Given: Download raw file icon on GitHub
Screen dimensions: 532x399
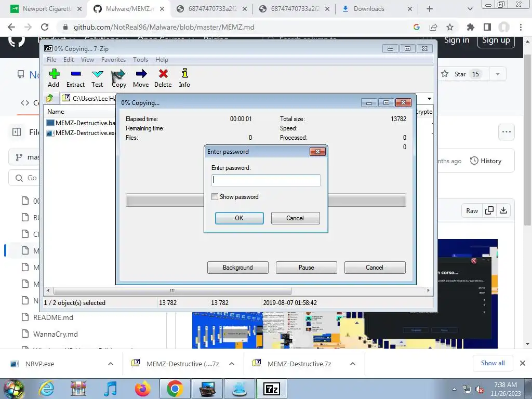Looking at the screenshot, I should (503, 211).
